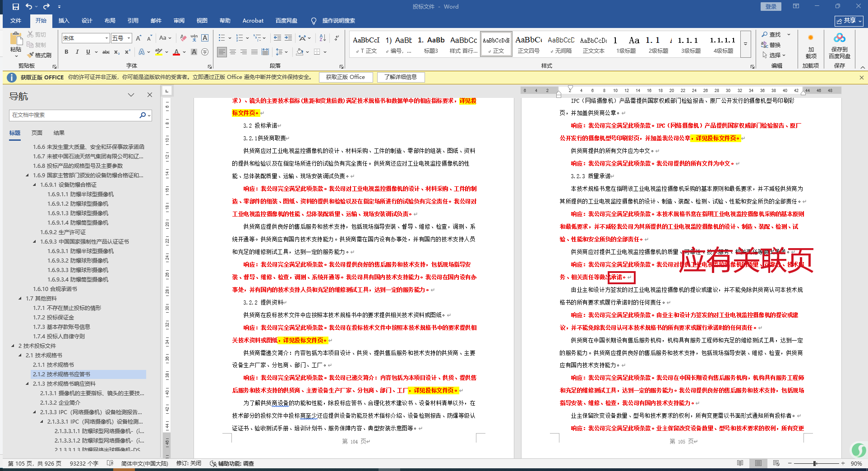Switch to the 插入 (Insert) ribbon tab
This screenshot has width=868, height=471.
(64, 21)
